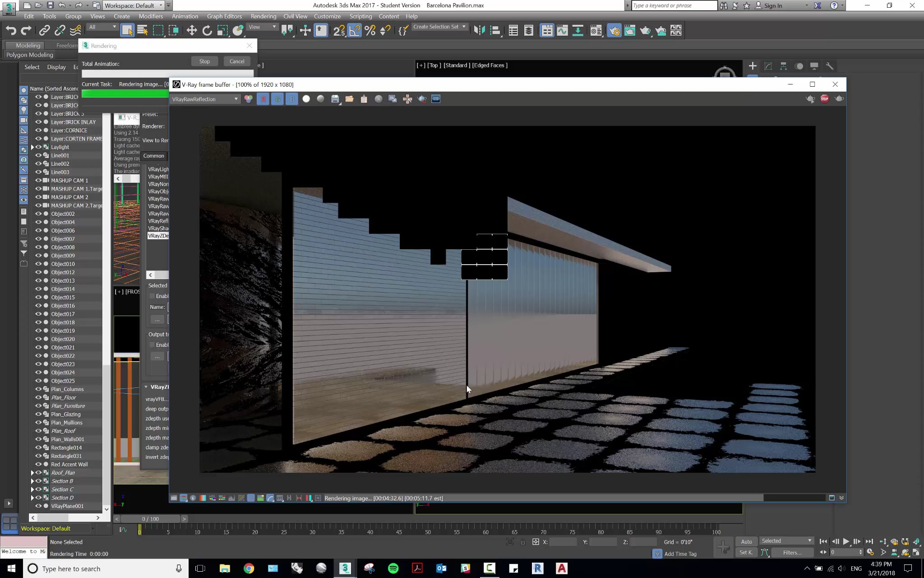Toggle the blue channel B button
The height and width of the screenshot is (578, 924).
[x=292, y=99]
